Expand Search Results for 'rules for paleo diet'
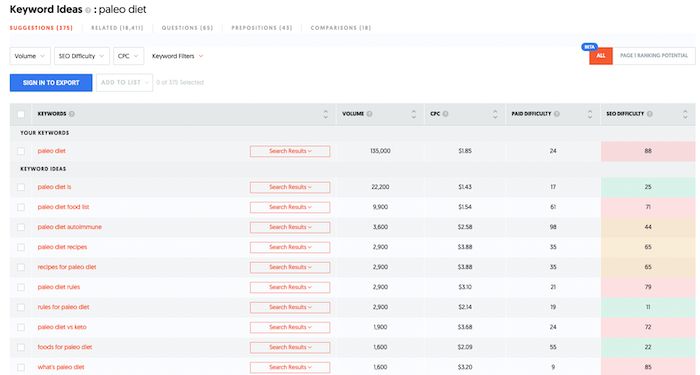This screenshot has width=700, height=375. click(290, 307)
